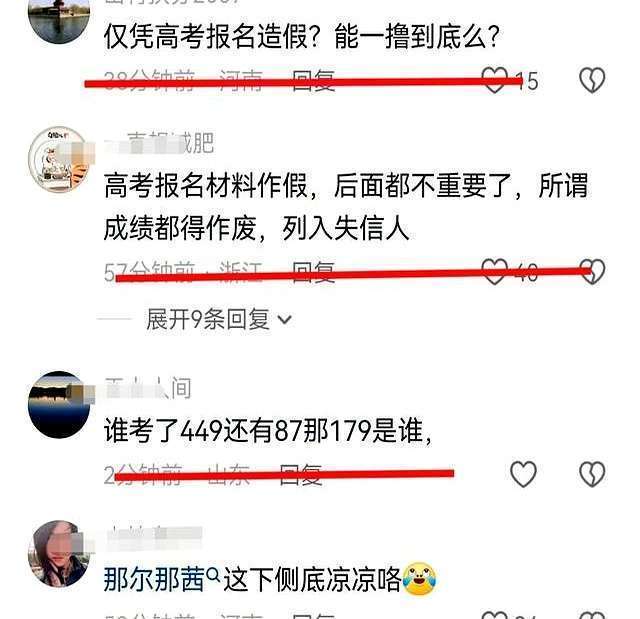Open profile of username ending 诚肥
The height and width of the screenshot is (619, 640).
159,143
